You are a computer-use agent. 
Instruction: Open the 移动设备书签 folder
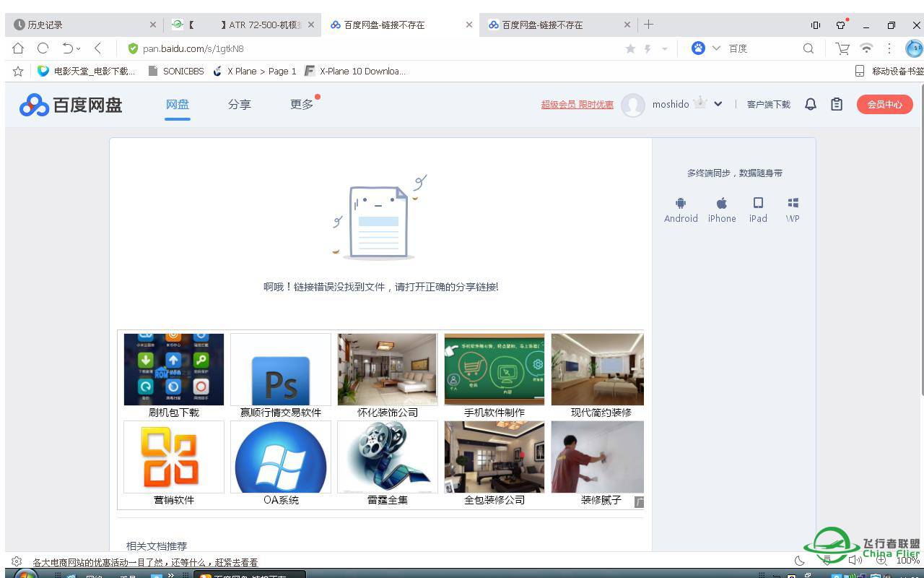(x=889, y=71)
